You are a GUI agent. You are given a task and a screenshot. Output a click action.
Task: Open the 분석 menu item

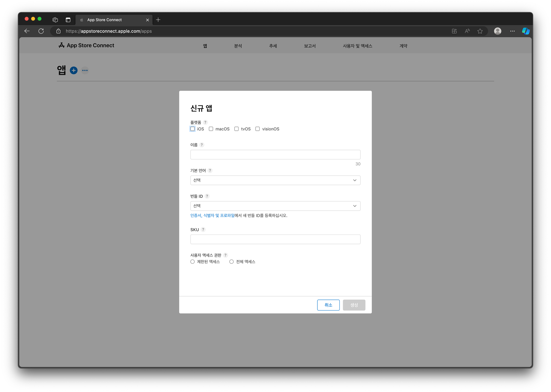(x=238, y=46)
